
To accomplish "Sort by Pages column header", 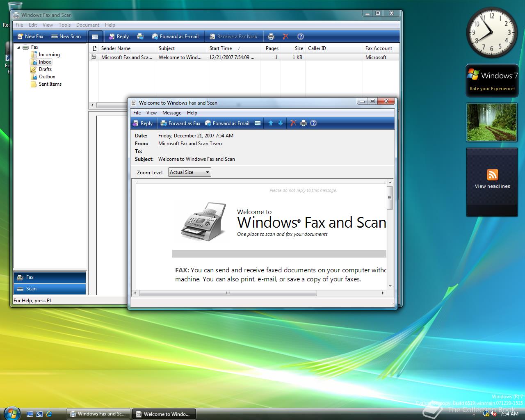I will pyautogui.click(x=270, y=48).
